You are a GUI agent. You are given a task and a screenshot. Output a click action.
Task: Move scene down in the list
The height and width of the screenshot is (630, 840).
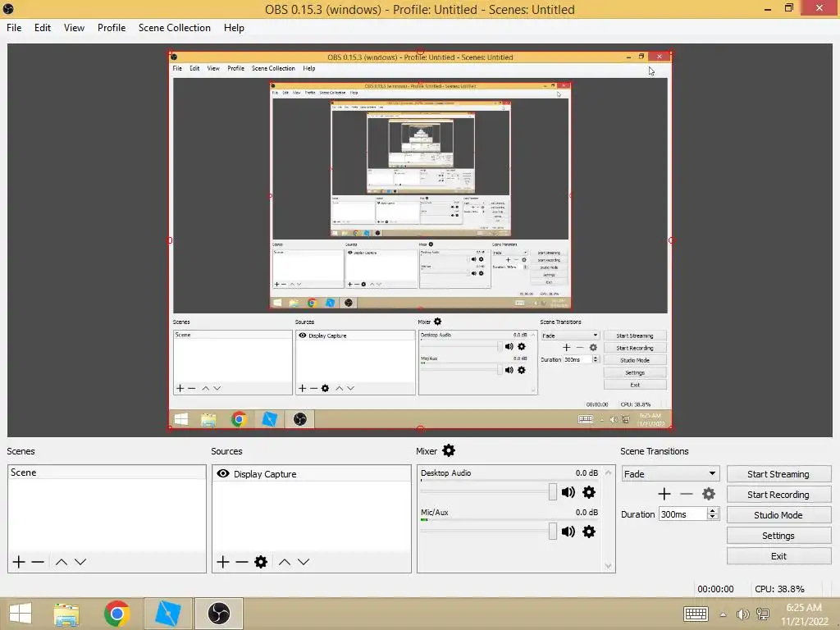click(80, 561)
